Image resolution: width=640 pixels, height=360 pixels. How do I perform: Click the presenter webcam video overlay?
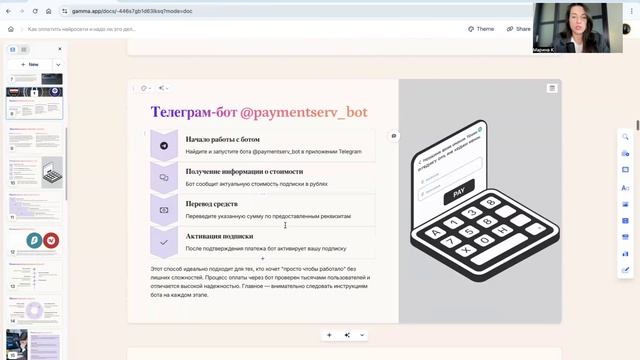coord(578,28)
